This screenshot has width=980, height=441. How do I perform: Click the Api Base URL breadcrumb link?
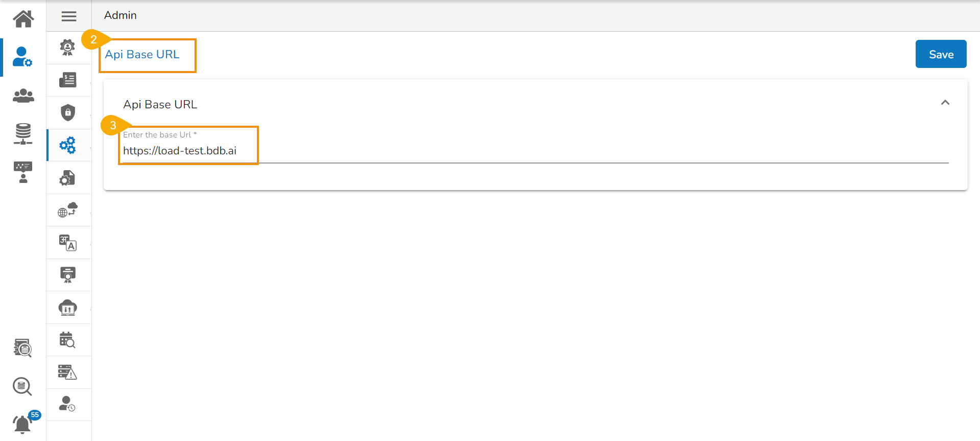142,55
